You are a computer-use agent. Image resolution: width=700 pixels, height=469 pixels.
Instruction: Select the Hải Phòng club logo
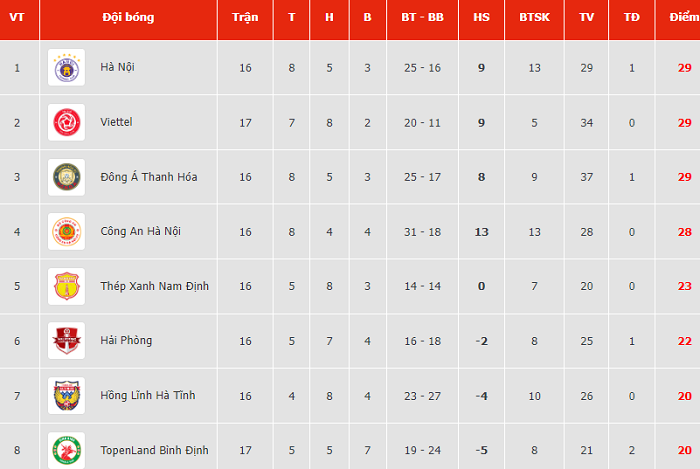coord(67,341)
